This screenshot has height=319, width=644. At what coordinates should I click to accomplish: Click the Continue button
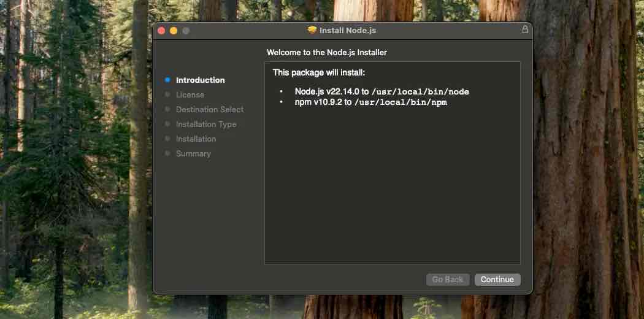[x=497, y=280]
